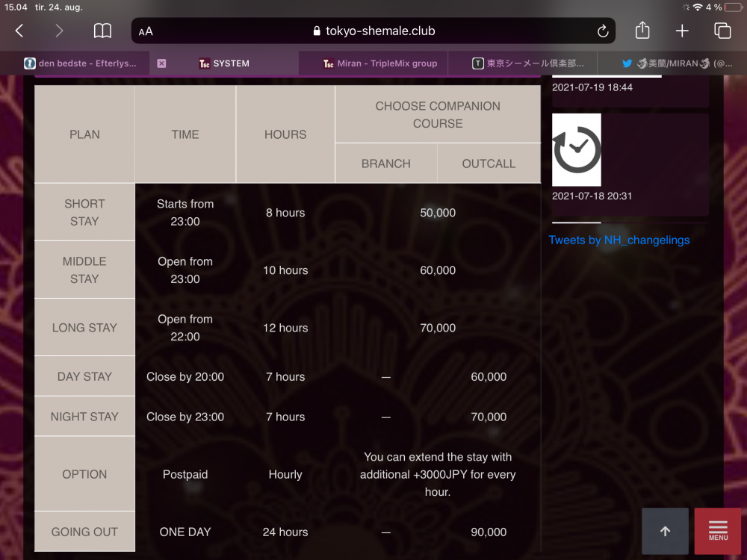The width and height of the screenshot is (747, 560).
Task: Open a new tab with plus icon
Action: 682,31
